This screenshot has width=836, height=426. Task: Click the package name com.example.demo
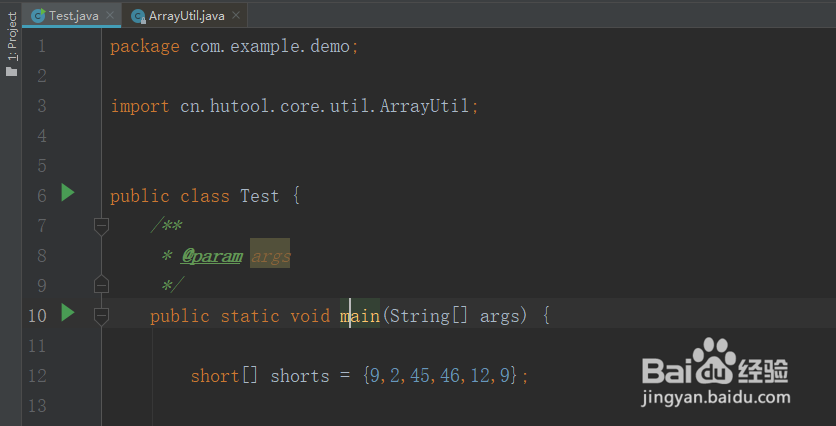pos(270,46)
